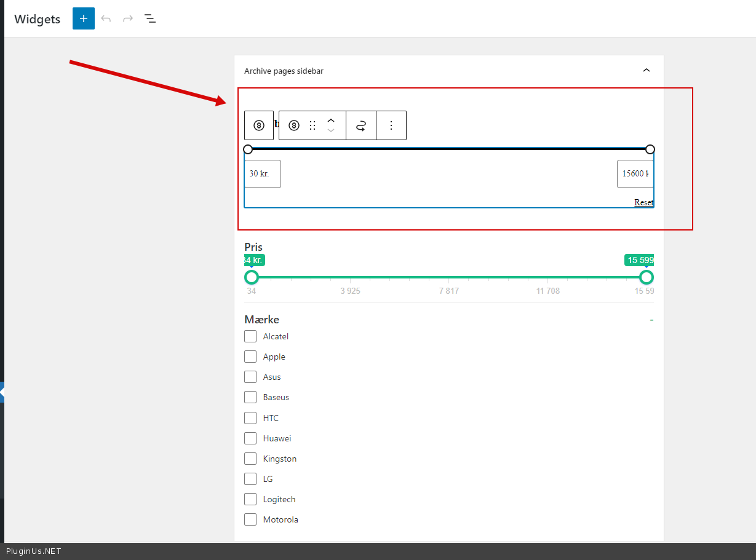Collapse the Mærke filter section
Screen dimensions: 756x560
coord(651,320)
